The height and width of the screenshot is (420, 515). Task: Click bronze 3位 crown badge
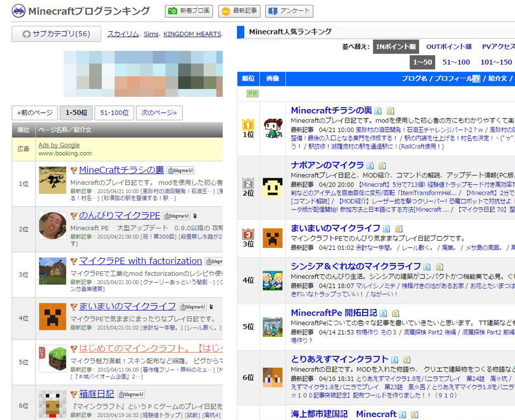point(248,234)
